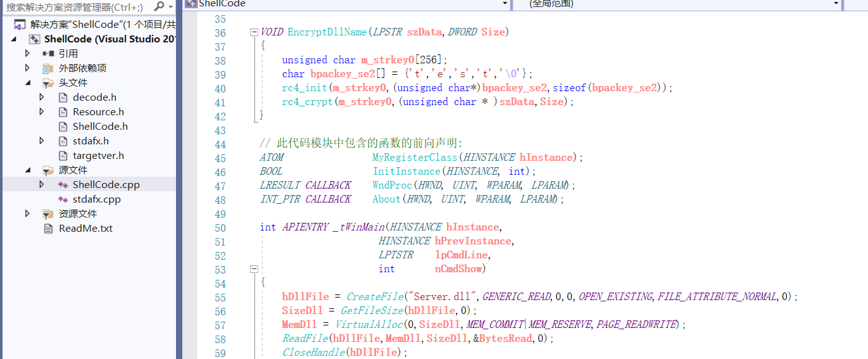This screenshot has height=359, width=868.
Task: Click rc4_init call on line 40
Action: click(x=305, y=88)
